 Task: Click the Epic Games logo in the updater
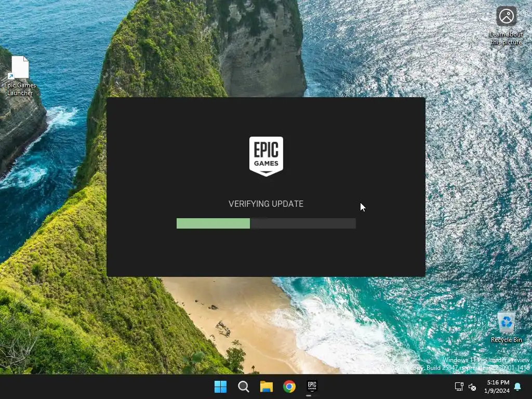click(266, 156)
